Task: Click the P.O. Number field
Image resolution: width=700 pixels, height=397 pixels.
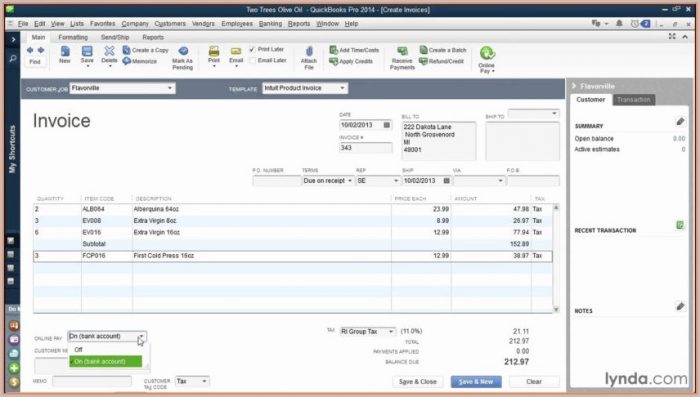Action: tap(276, 181)
